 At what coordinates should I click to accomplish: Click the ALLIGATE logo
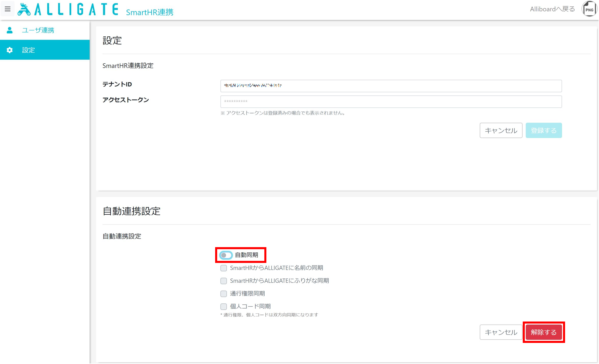68,9
